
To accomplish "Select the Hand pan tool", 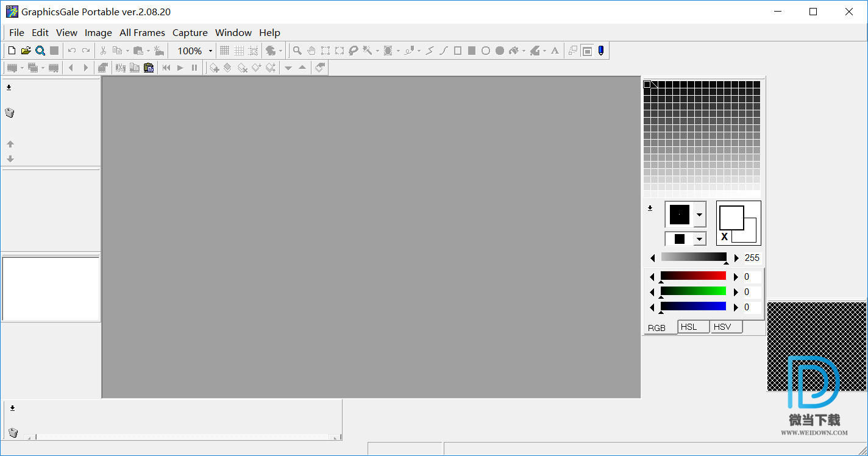I will click(x=311, y=51).
